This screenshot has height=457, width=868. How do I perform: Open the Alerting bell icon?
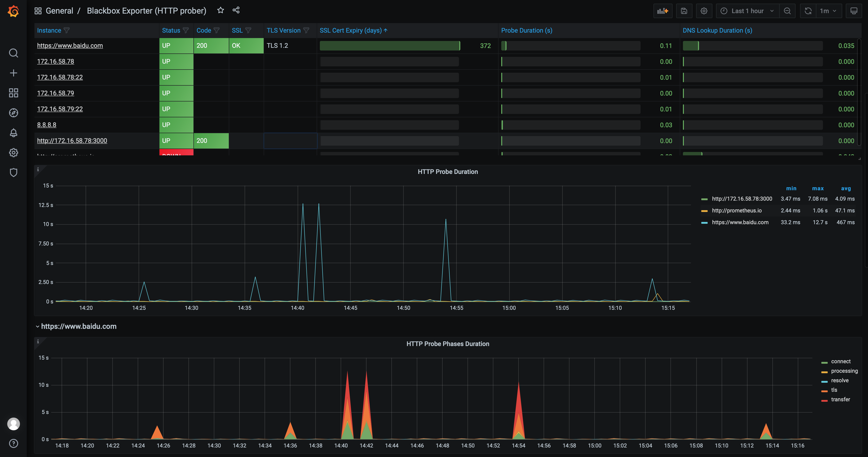tap(14, 133)
